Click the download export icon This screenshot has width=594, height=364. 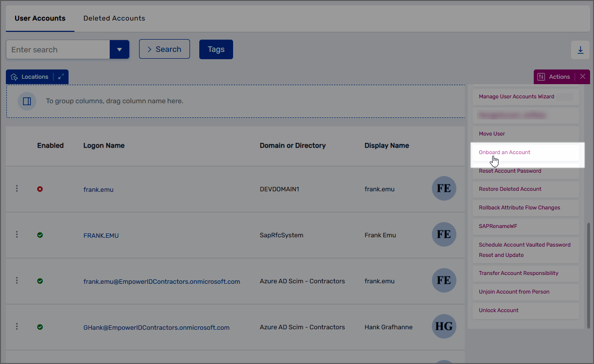click(x=580, y=50)
